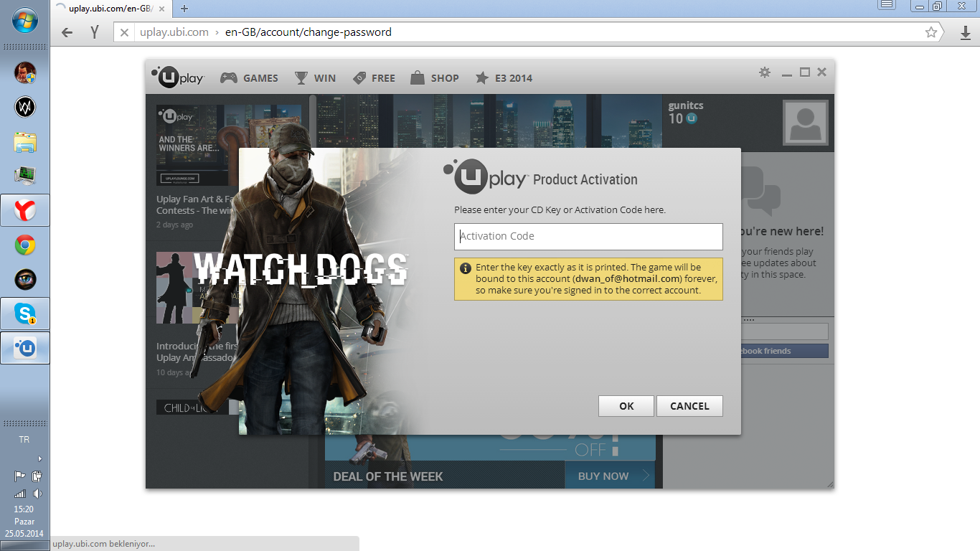The height and width of the screenshot is (551, 980).
Task: Click the Uplay window resize grip
Action: (x=830, y=484)
